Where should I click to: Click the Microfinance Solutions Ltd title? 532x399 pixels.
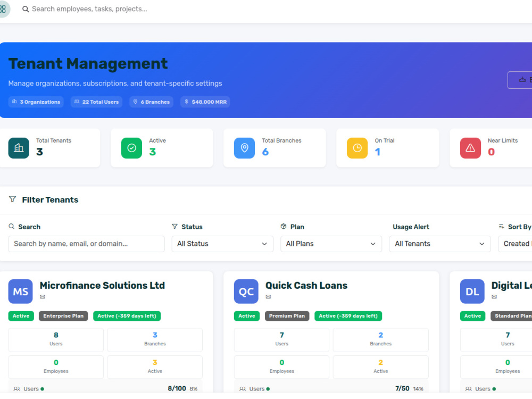[102, 286]
